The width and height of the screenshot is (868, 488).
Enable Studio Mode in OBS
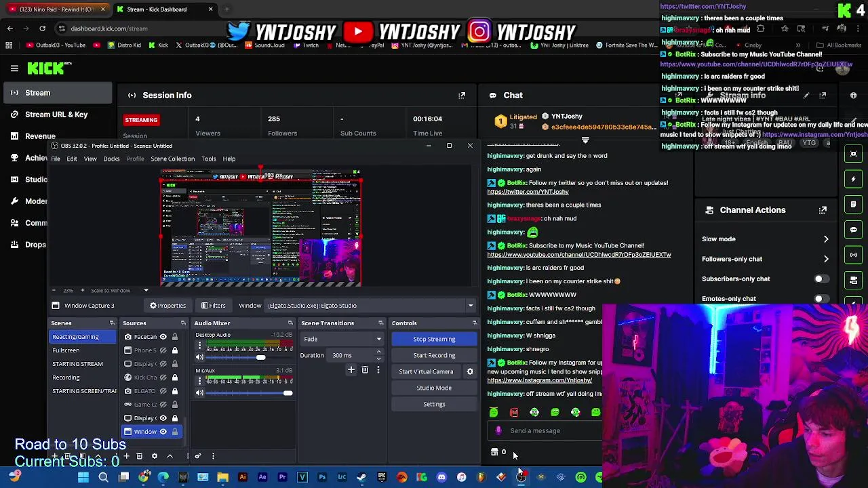(434, 388)
